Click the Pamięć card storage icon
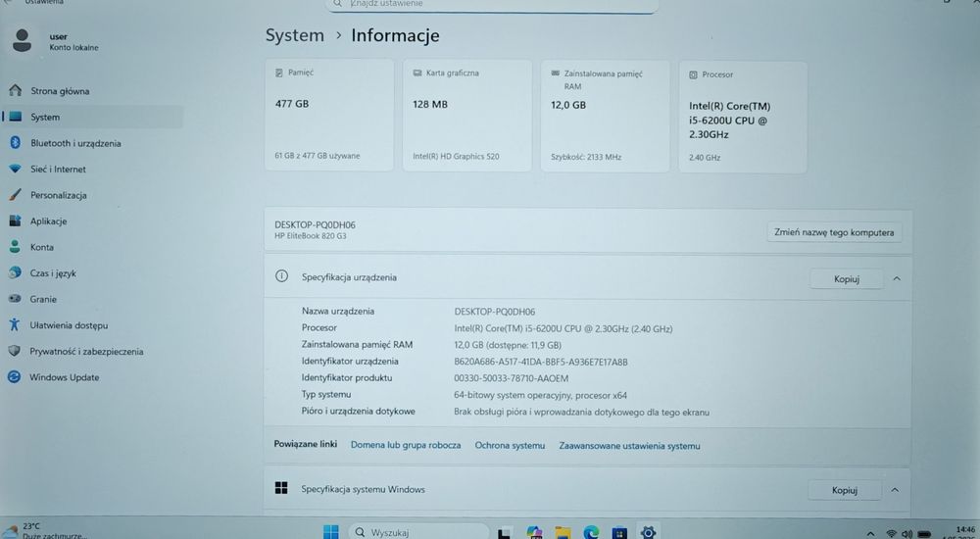Viewport: 980px width, 539px height. coord(278,73)
